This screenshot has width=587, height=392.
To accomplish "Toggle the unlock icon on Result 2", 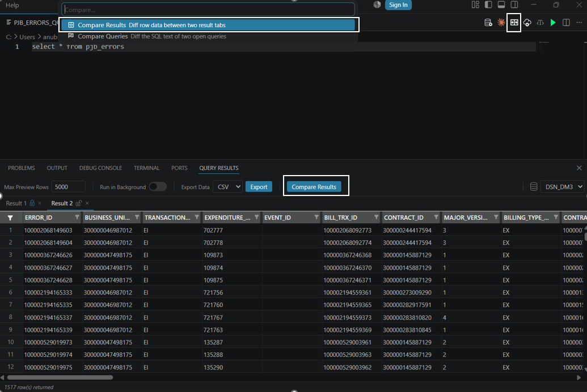I will (79, 203).
